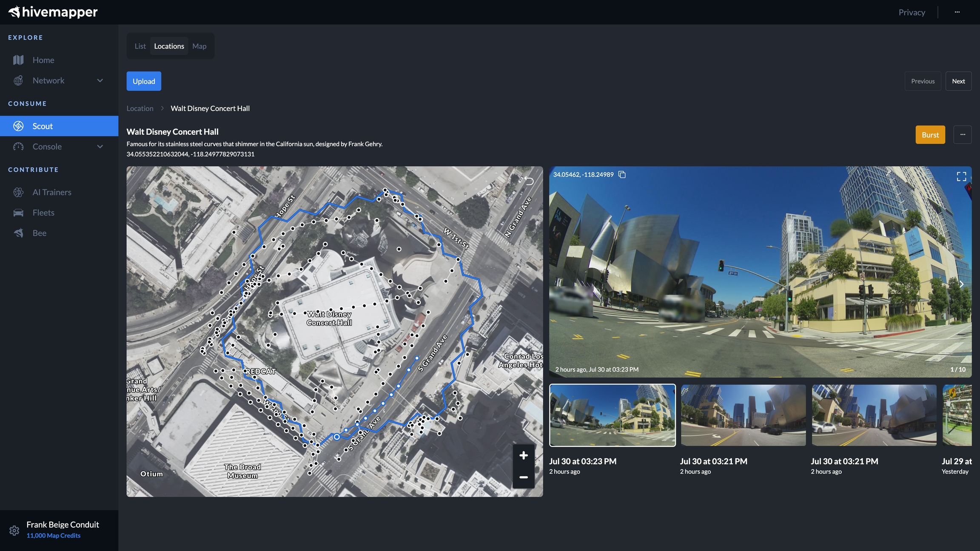The width and height of the screenshot is (980, 551).
Task: Select the second thumbnail from Jul 30 03:21 PM
Action: 743,415
